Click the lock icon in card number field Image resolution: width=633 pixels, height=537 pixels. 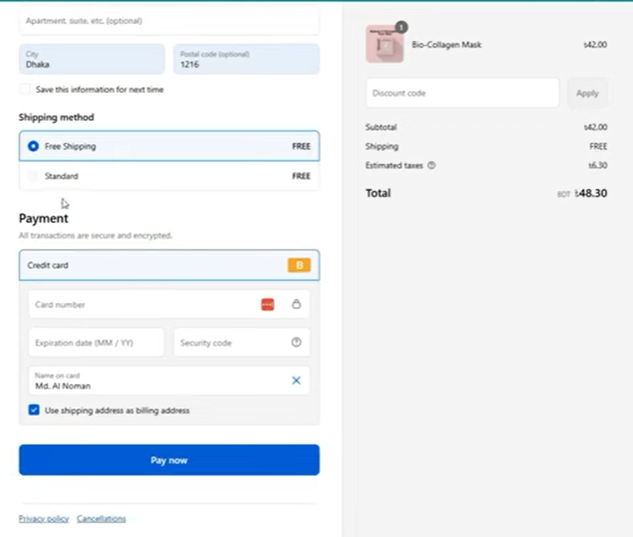[x=296, y=304]
